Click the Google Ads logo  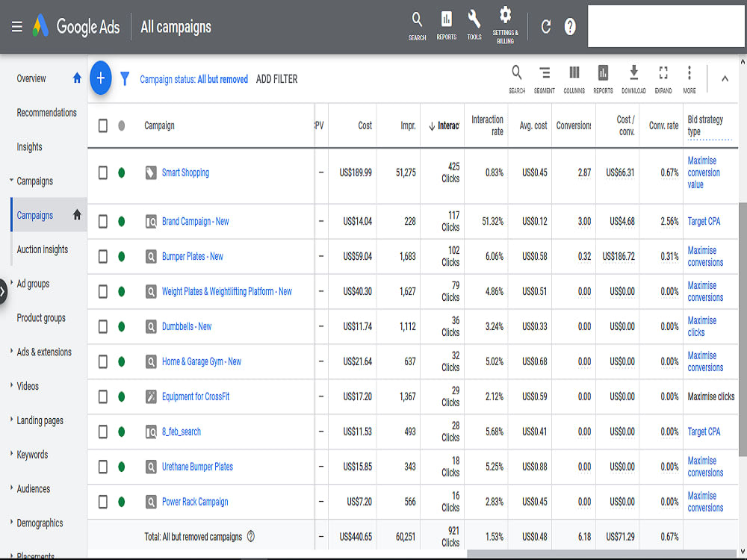coord(76,26)
